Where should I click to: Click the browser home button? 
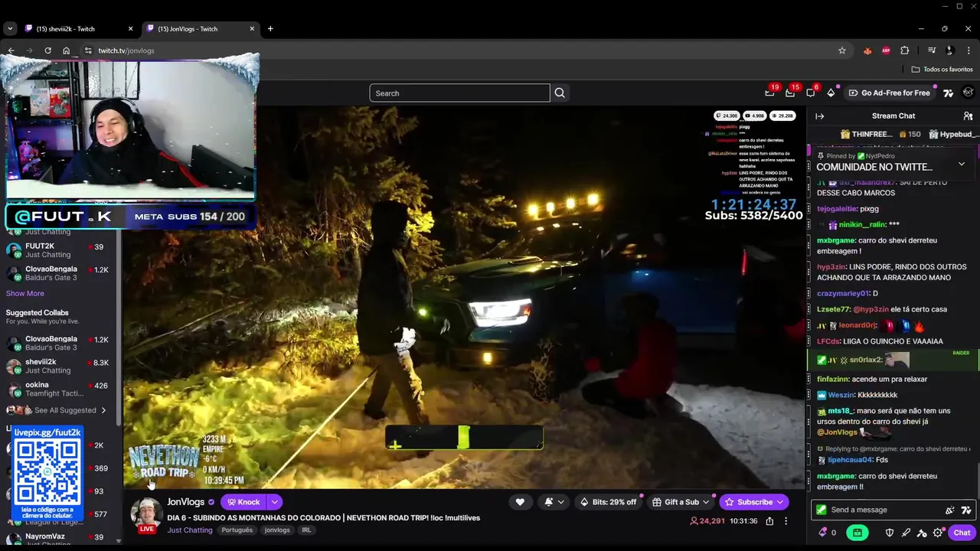point(66,51)
